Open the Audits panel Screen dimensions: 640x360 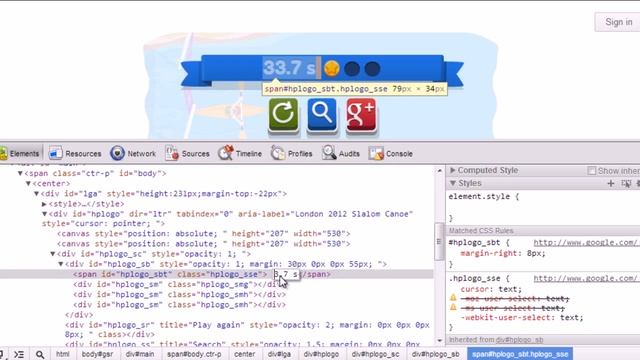click(341, 153)
